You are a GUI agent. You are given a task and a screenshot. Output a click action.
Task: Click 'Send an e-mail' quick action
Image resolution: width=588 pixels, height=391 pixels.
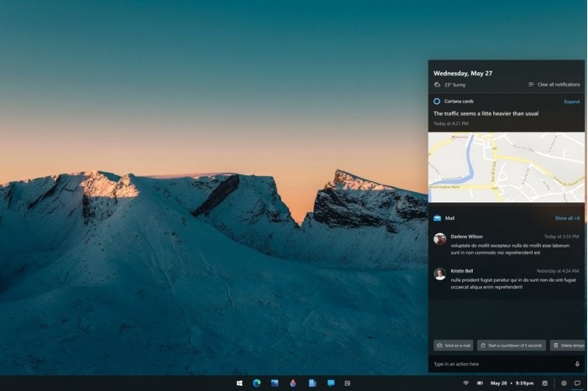point(454,345)
